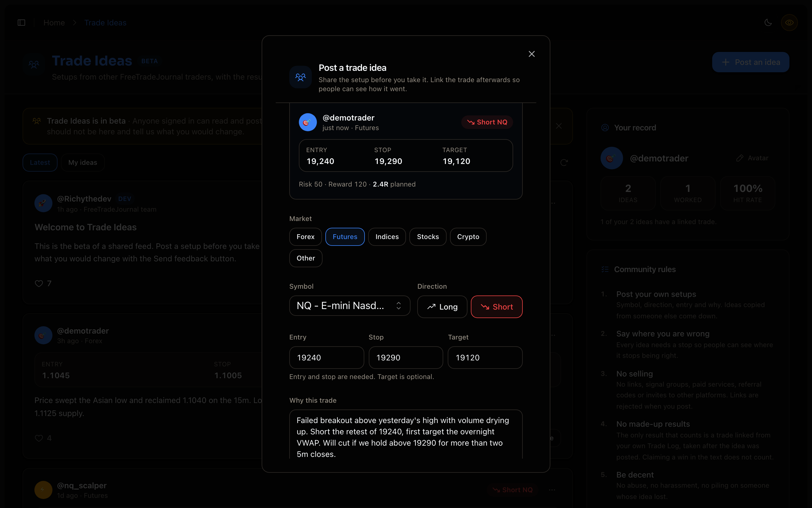Click the Welcome to Trade Ideas post title
812x508 pixels.
pyautogui.click(x=85, y=227)
